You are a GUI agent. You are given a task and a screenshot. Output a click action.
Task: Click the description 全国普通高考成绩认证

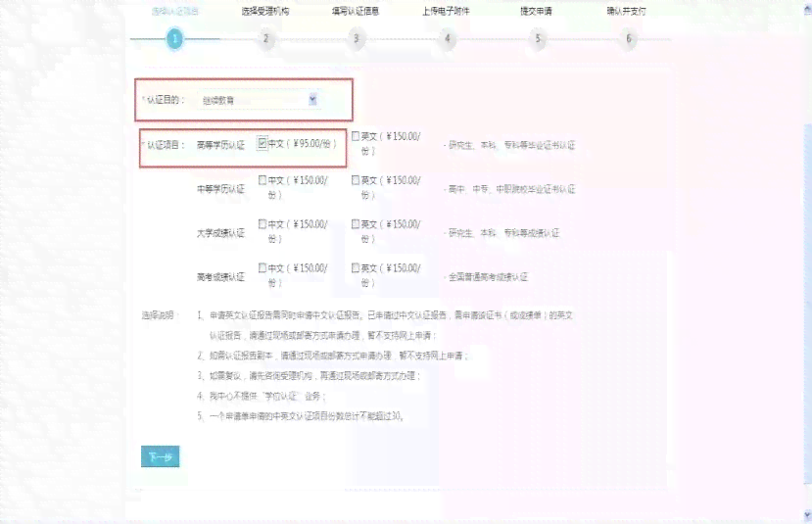[486, 277]
